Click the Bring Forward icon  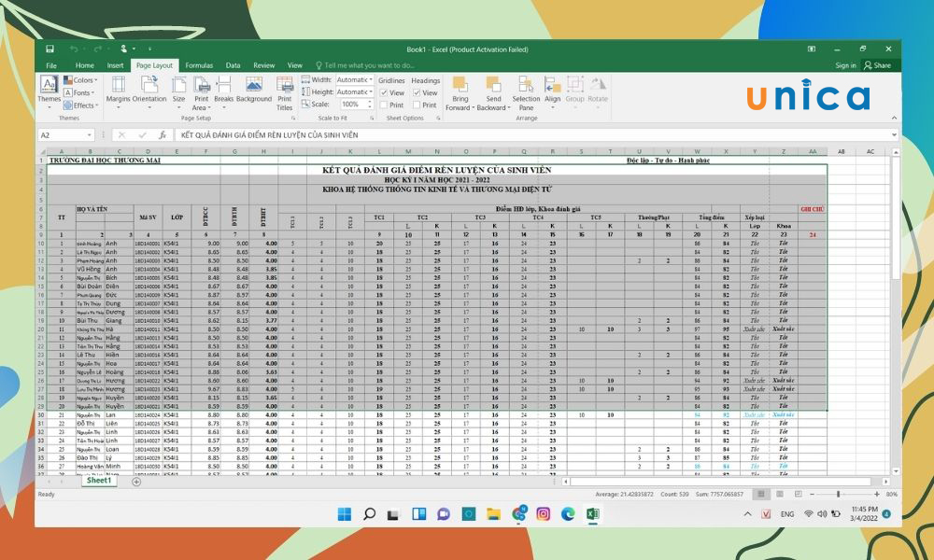(460, 85)
